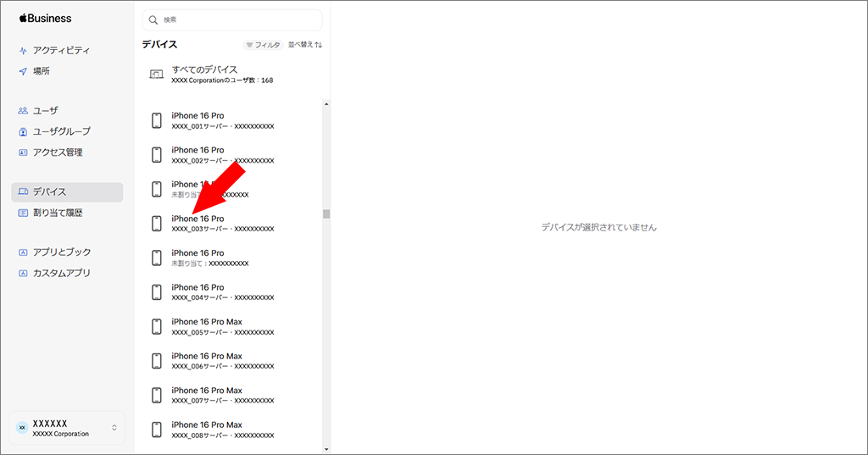Click the search magnifier icon
Viewport: 868px width, 455px height.
tap(153, 20)
